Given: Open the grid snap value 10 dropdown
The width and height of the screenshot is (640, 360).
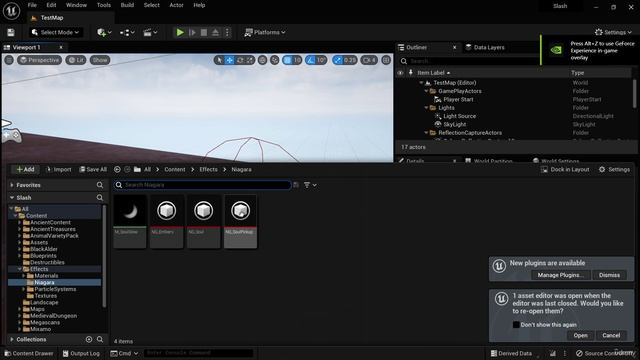Looking at the screenshot, I should point(297,60).
